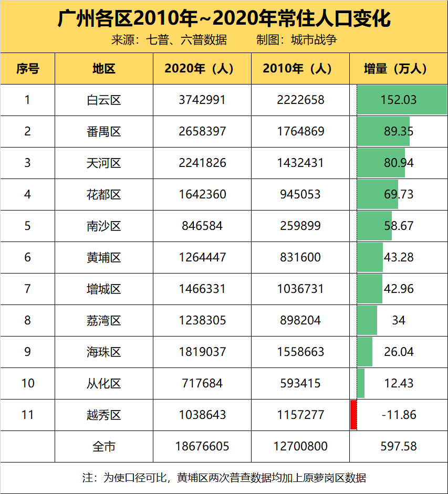Click the green data bar showing 152.03
This screenshot has width=448, height=494.
[x=401, y=100]
